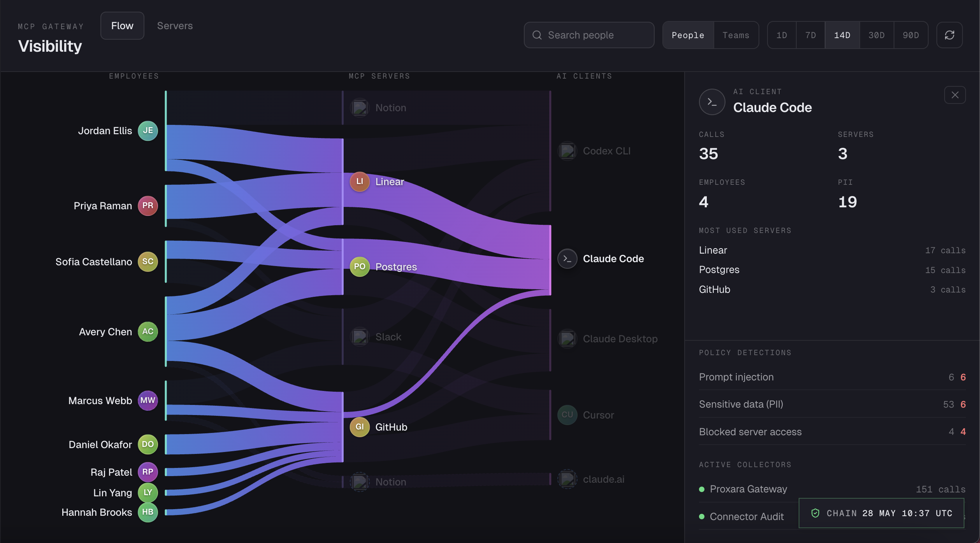The image size is (980, 543).
Task: Open the Flow tab
Action: [x=122, y=26]
